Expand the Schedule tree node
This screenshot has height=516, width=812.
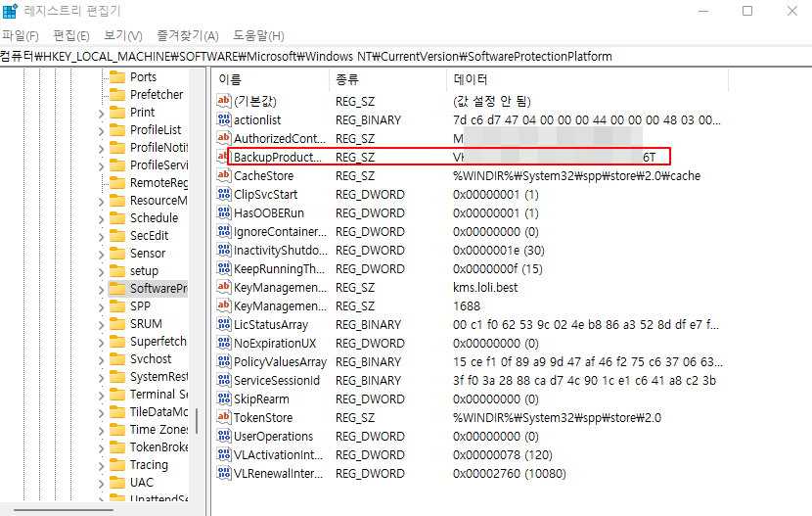point(102,219)
